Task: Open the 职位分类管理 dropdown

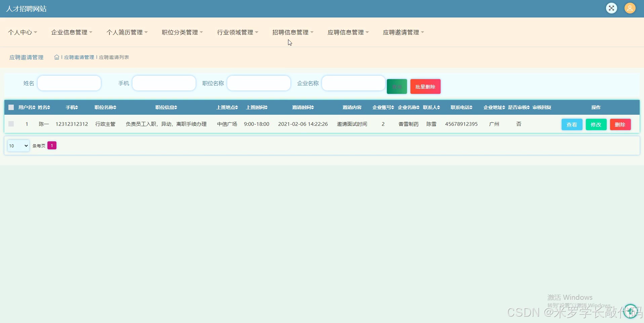Action: [182, 32]
